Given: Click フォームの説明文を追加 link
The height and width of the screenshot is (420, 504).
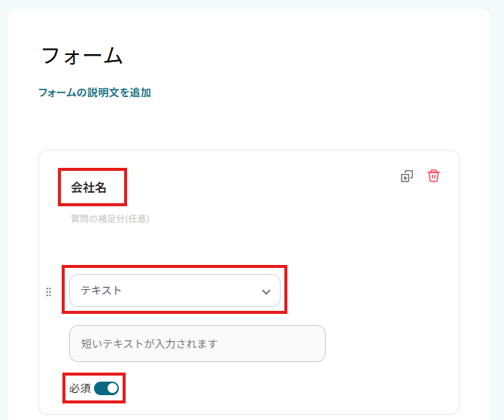Looking at the screenshot, I should (95, 93).
